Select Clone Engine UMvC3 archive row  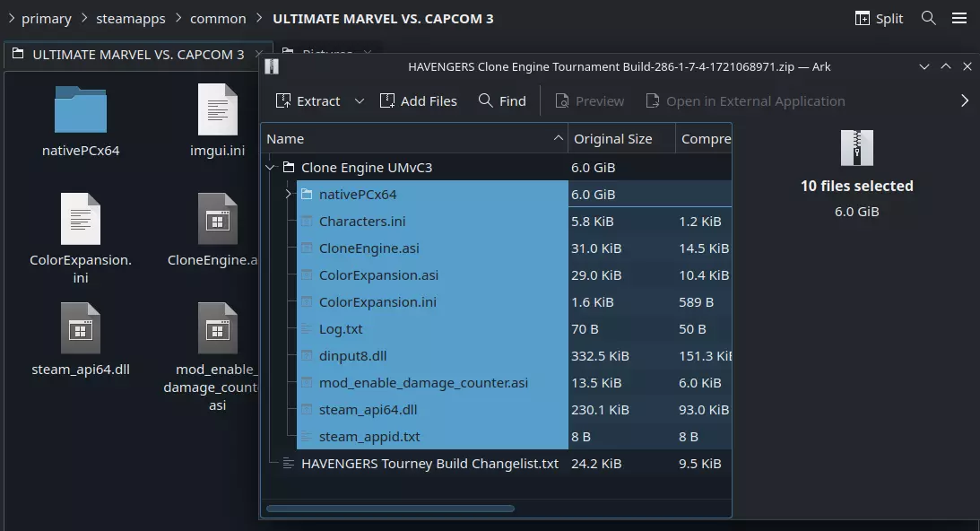pyautogui.click(x=496, y=168)
